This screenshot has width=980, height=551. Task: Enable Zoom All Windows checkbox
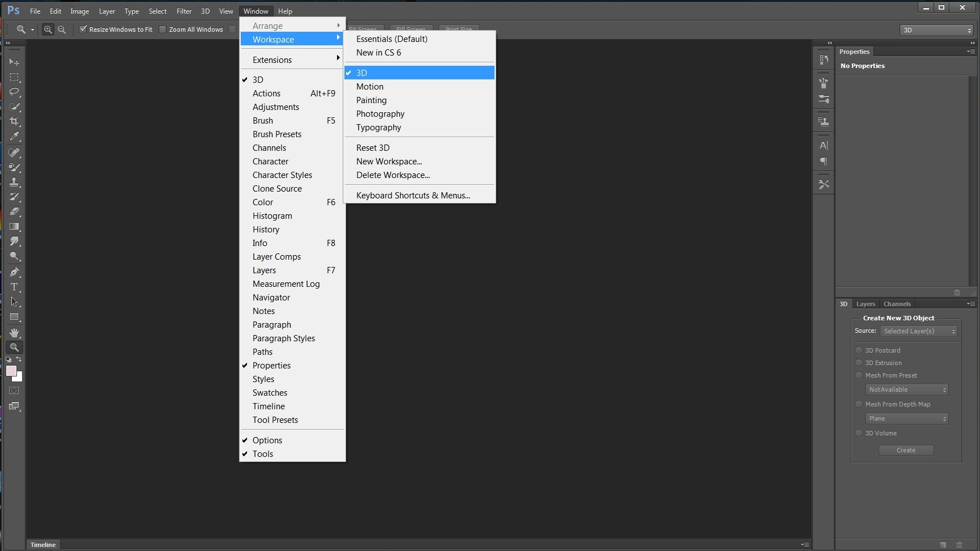(x=163, y=29)
